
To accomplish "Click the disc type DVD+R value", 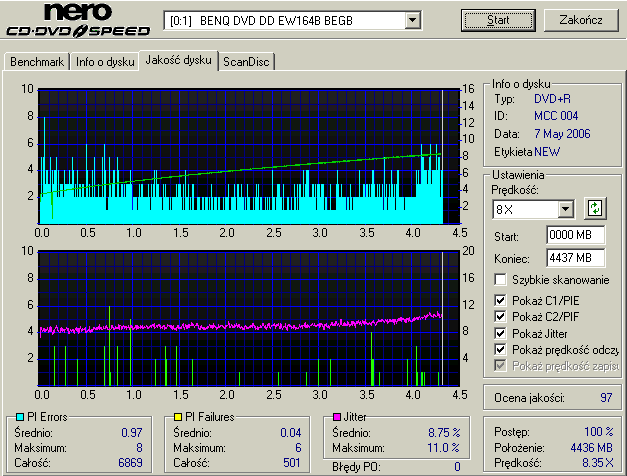I will tap(553, 99).
